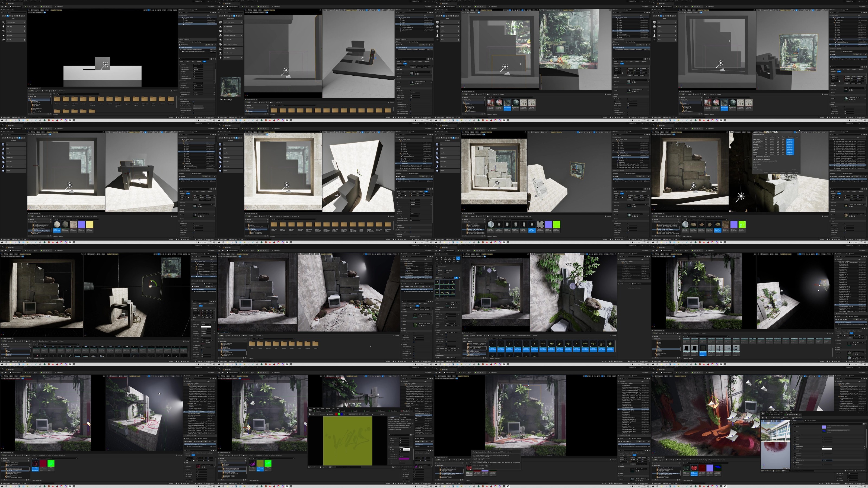Toggle Hollow checkbox in Box Brush2 details
The image size is (868, 488).
coord(411,209)
